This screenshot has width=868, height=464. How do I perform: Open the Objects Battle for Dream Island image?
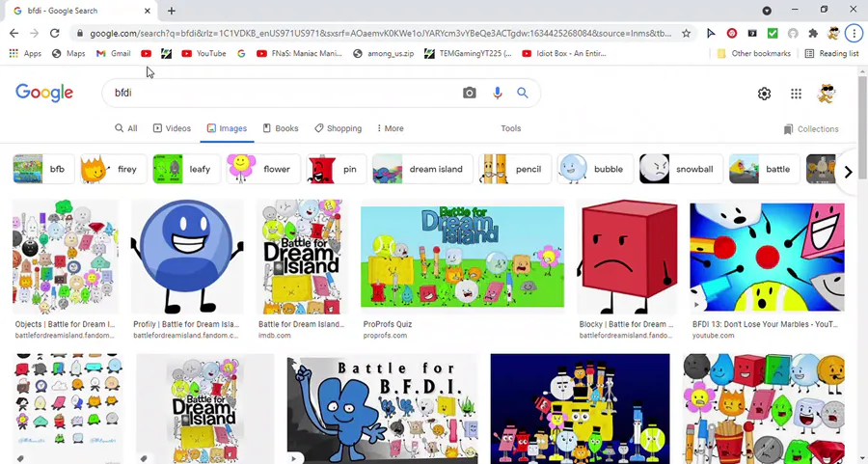click(x=66, y=257)
